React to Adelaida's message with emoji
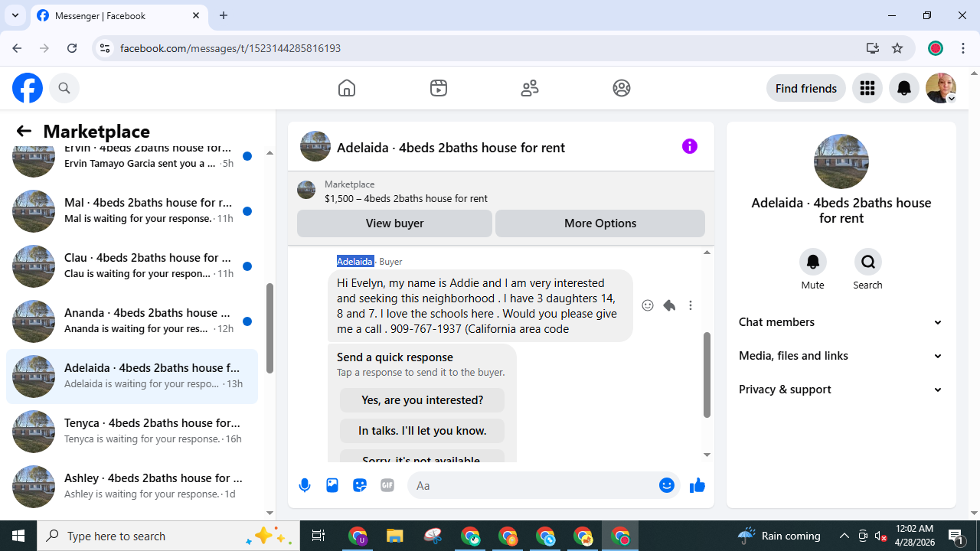The image size is (980, 551). (x=648, y=305)
